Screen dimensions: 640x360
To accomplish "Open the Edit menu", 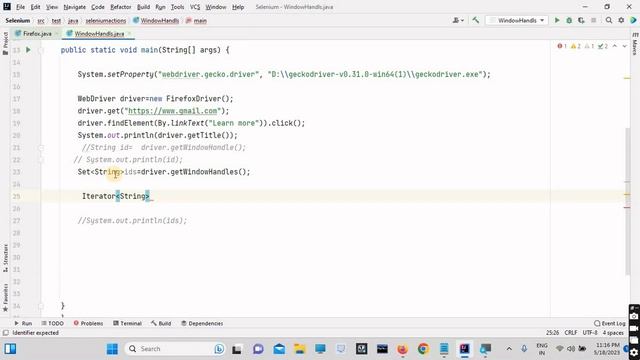I will click(36, 7).
